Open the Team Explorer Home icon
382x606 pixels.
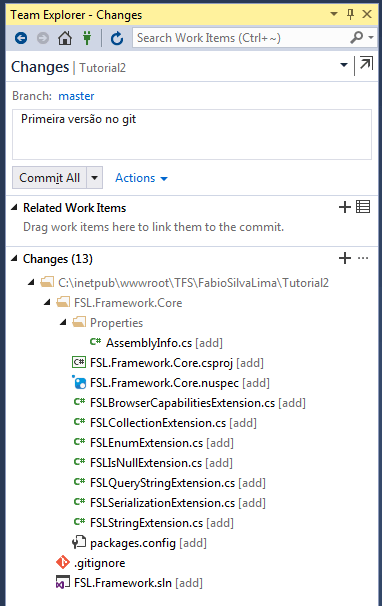65,38
